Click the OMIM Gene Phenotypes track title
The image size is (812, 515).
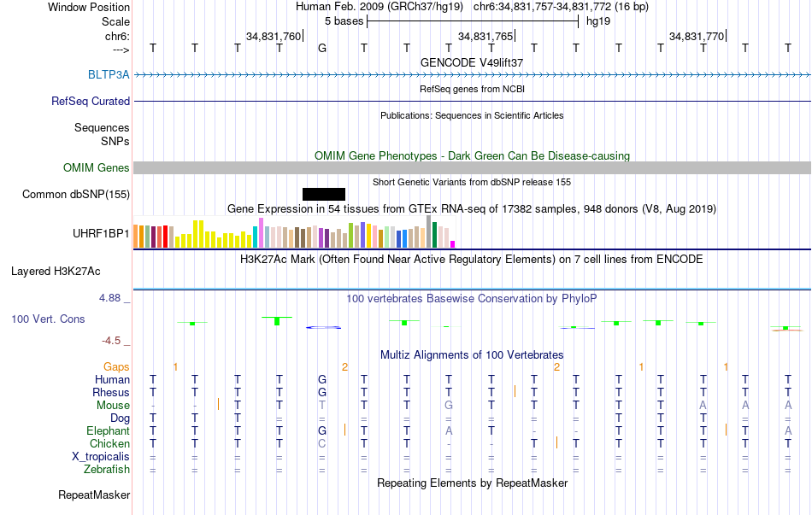point(472,155)
